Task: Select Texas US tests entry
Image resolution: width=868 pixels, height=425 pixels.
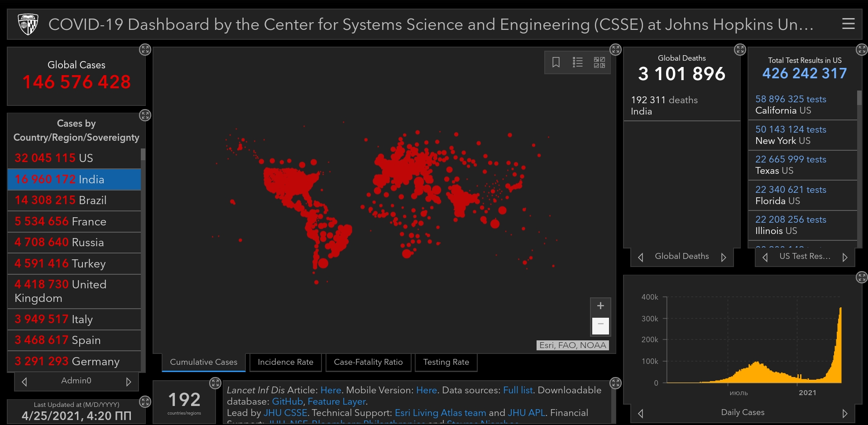Action: (x=802, y=165)
